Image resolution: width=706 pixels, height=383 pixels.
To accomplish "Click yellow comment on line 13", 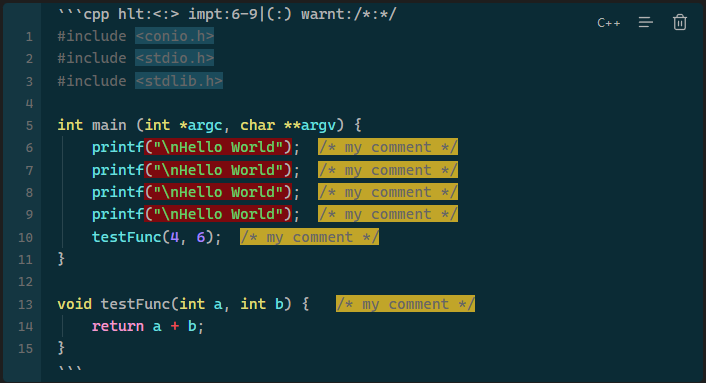I will click(x=405, y=304).
